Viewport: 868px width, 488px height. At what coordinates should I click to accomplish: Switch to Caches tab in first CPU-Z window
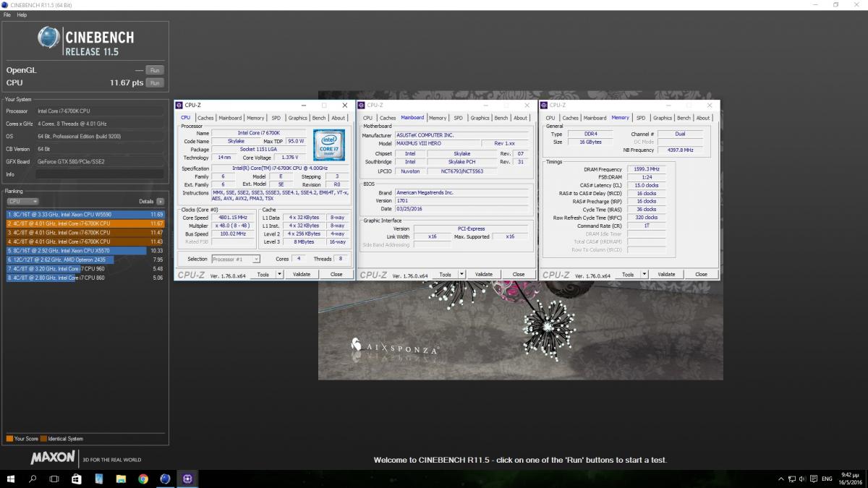click(x=205, y=118)
